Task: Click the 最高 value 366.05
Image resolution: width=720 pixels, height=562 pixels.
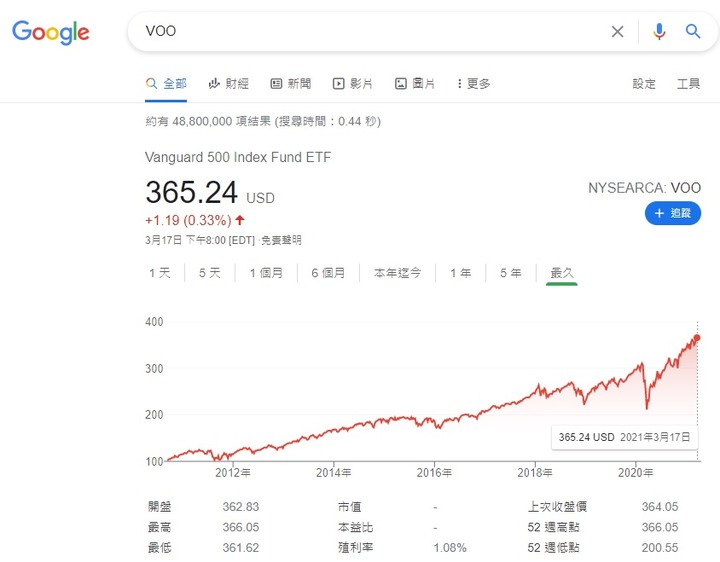Action: point(241,527)
